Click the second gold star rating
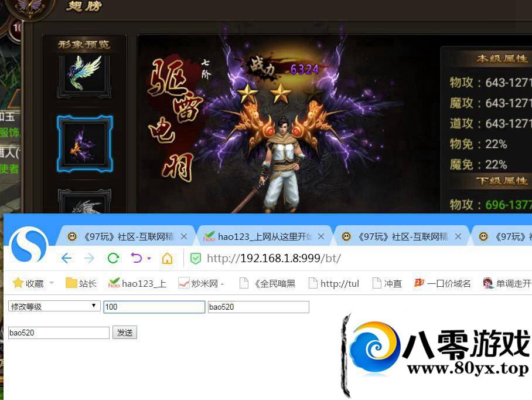This screenshot has width=532, height=400. click(x=280, y=94)
